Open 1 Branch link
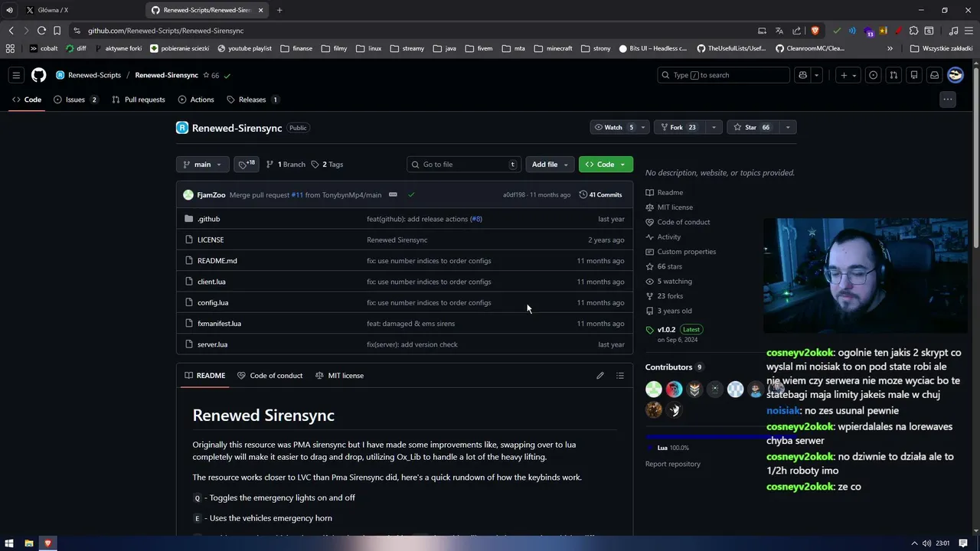This screenshot has width=980, height=551. 286,165
